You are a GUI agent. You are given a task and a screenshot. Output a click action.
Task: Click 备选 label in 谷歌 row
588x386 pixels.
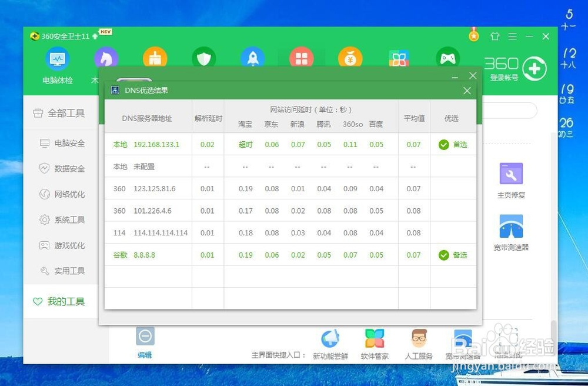click(460, 255)
